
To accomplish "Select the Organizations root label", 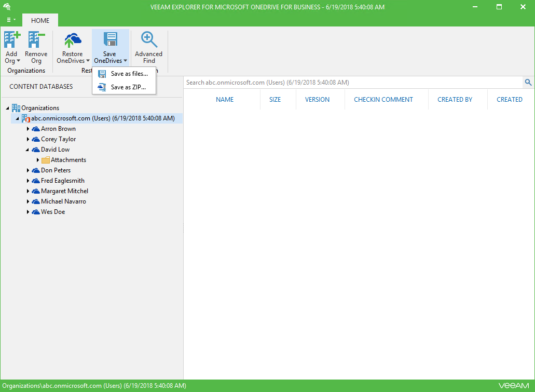I will pos(40,108).
